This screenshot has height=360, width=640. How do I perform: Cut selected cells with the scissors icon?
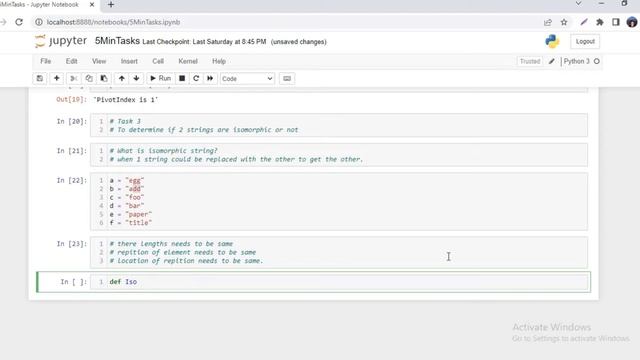tap(74, 78)
